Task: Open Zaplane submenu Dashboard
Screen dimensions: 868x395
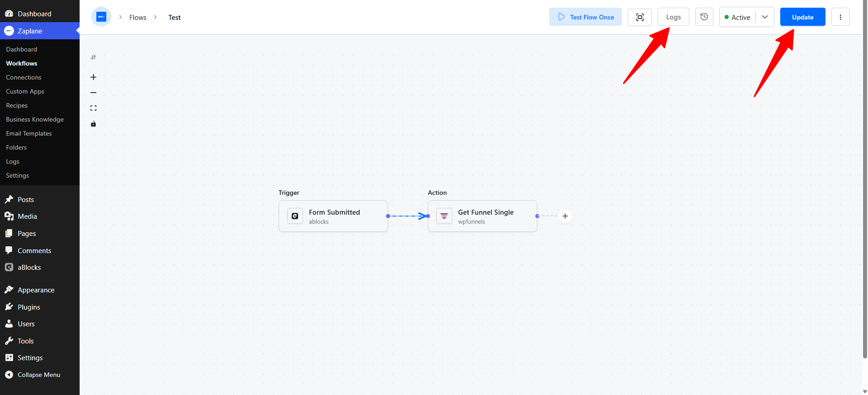Action: click(x=22, y=49)
